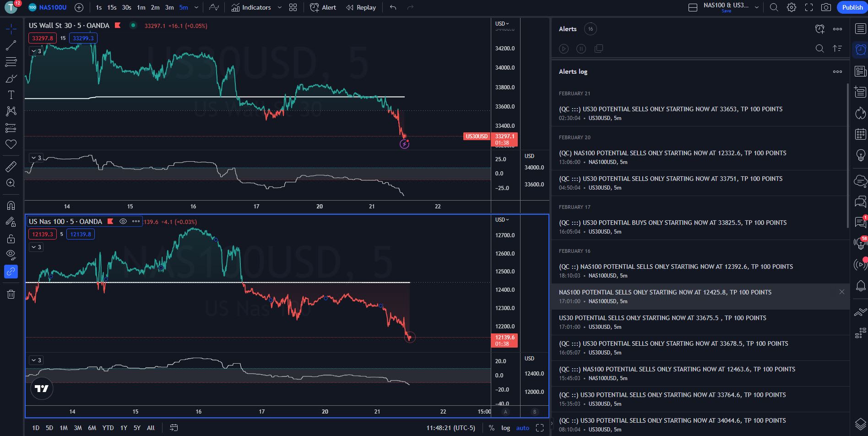This screenshot has width=868, height=436.
Task: Toggle hide all drawings eye icon
Action: pos(11,255)
